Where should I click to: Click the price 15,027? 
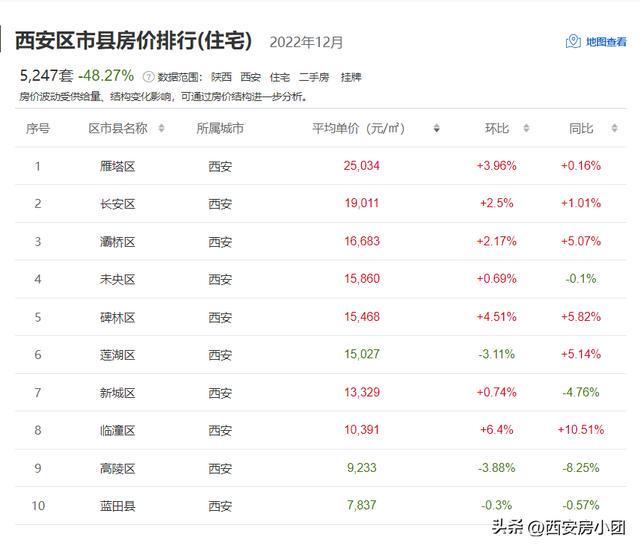(362, 354)
